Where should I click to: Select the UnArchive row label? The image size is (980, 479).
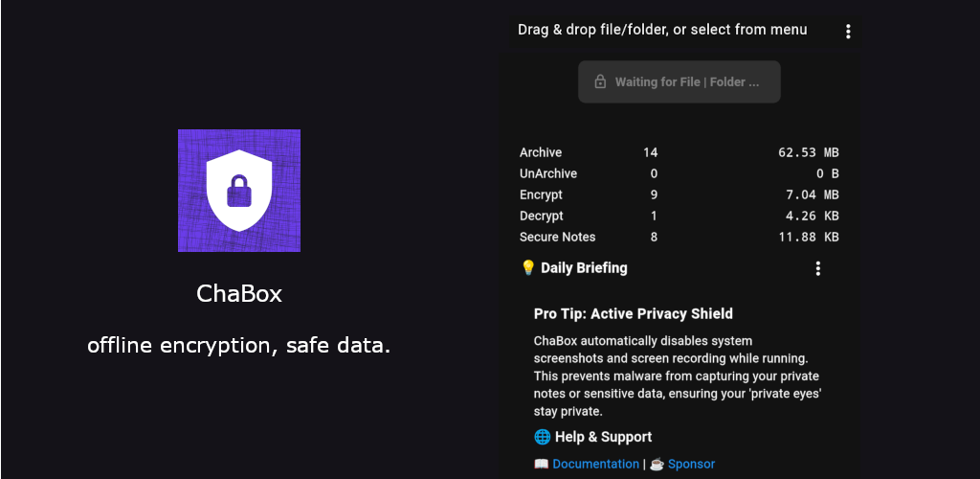click(548, 173)
